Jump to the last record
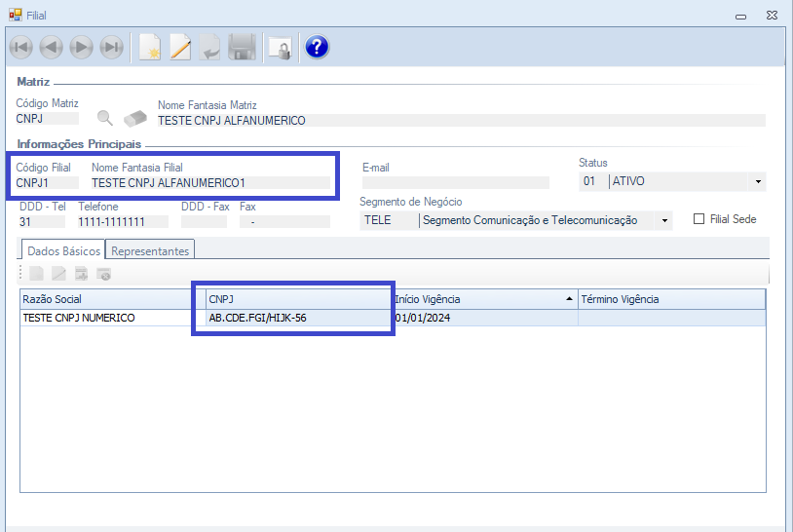Screen dimensions: 793x532 pos(112,47)
